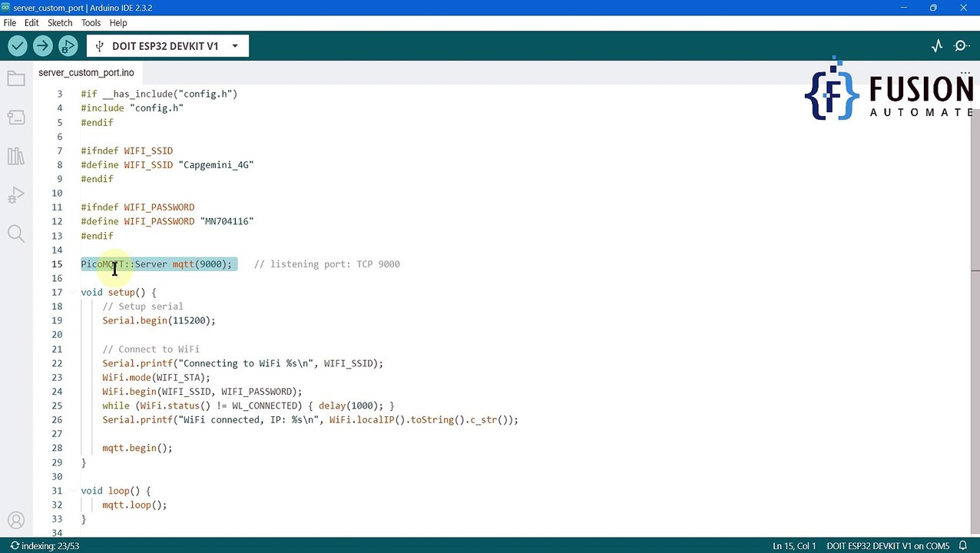Click the "WiFi connected, IP" printf line
Viewport: 980px width, 553px height.
coord(310,420)
